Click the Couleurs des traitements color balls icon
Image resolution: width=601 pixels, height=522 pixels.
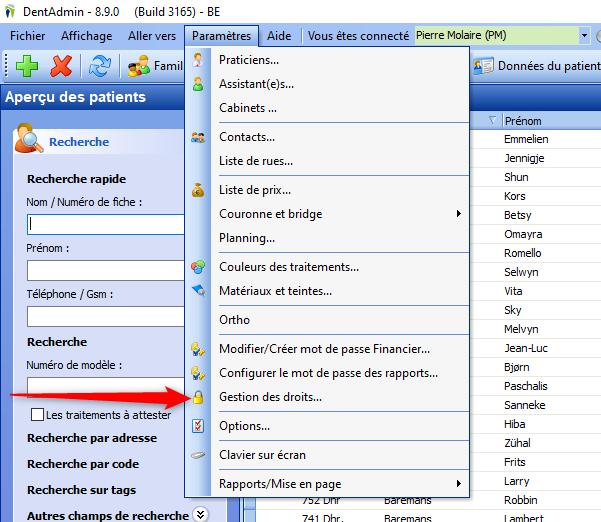[x=198, y=267]
